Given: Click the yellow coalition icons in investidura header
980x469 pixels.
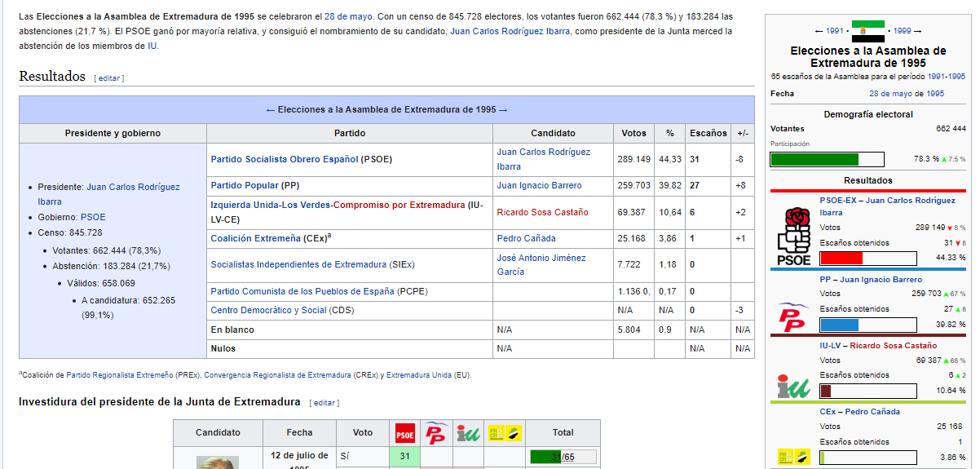Looking at the screenshot, I should tap(505, 433).
